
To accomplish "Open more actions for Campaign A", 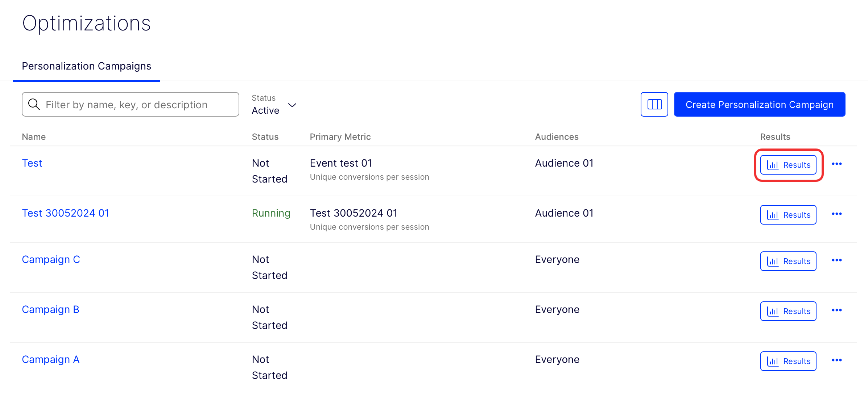I will point(836,360).
